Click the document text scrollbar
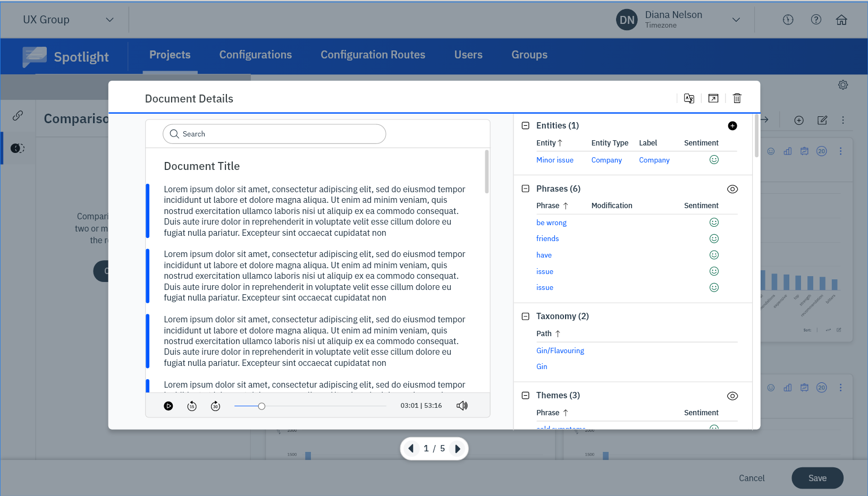Image resolution: width=868 pixels, height=496 pixels. coord(486,172)
